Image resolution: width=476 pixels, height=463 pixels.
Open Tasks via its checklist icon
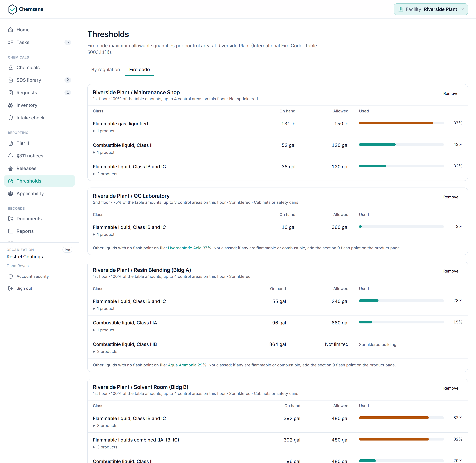coord(10,42)
